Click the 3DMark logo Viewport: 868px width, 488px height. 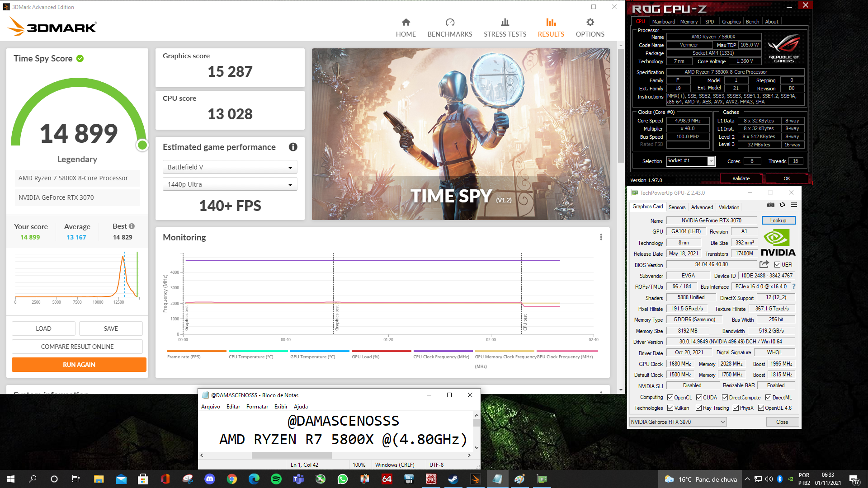[x=52, y=26]
